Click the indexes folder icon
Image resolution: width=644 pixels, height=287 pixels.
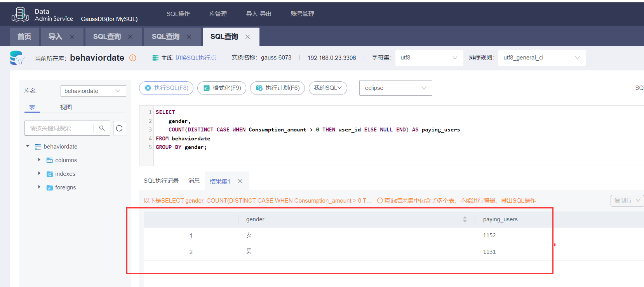[x=50, y=174]
